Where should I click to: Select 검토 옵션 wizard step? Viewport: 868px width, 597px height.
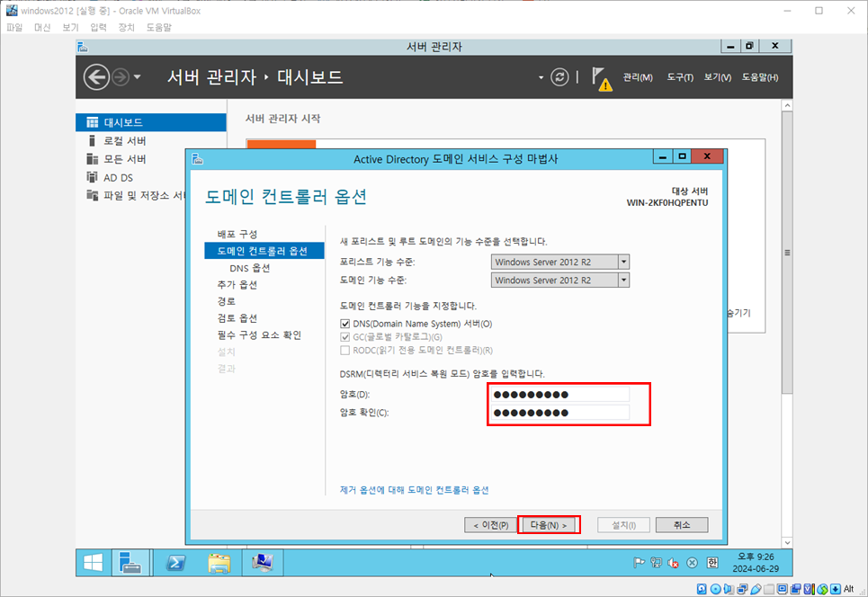click(237, 318)
